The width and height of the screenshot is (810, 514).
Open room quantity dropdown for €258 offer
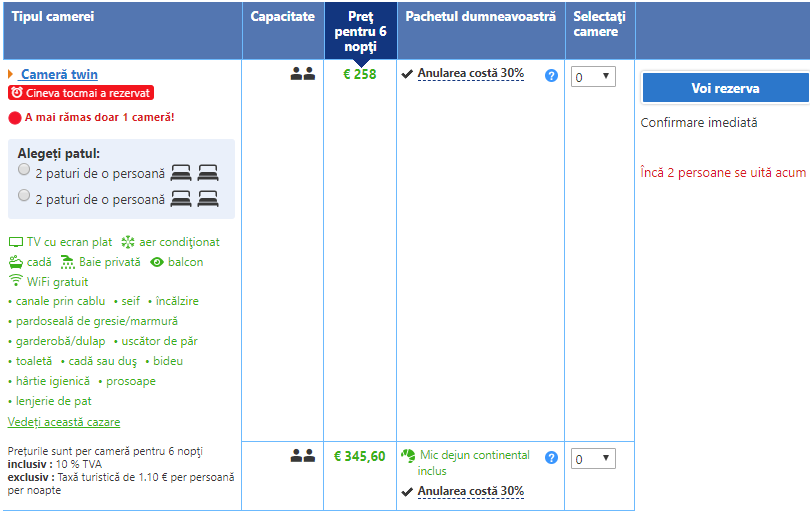pyautogui.click(x=593, y=76)
